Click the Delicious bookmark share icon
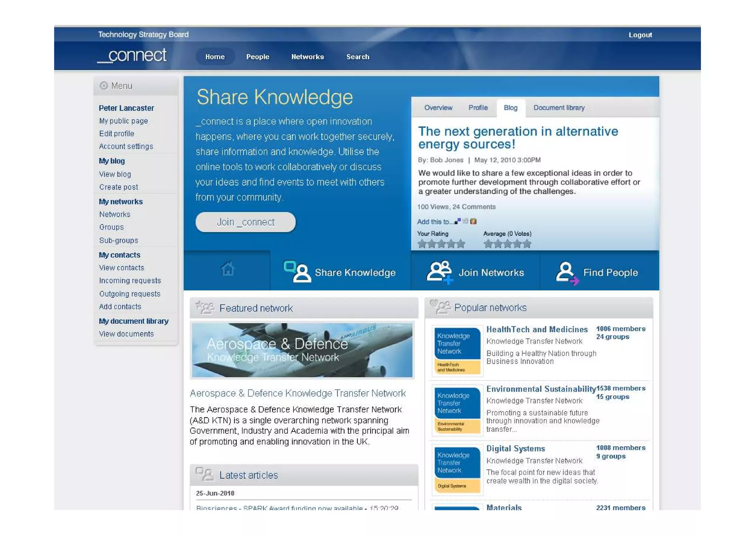The width and height of the screenshot is (756, 535). click(457, 221)
